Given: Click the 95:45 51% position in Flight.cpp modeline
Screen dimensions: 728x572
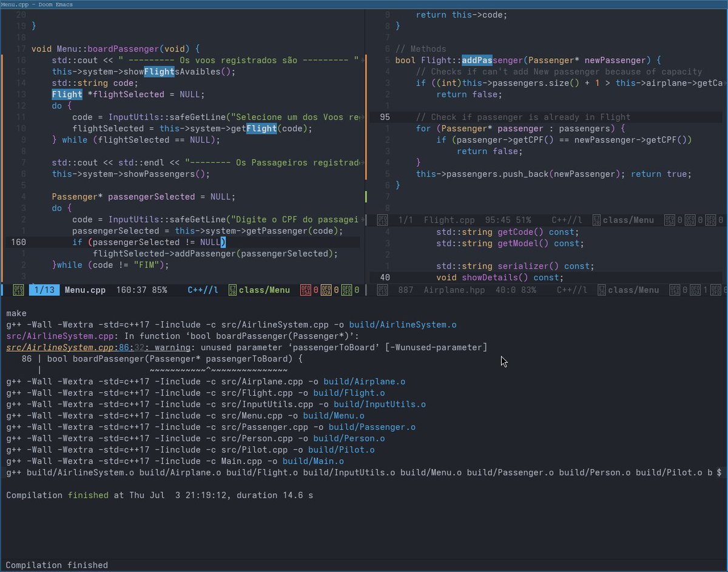Looking at the screenshot, I should 508,220.
